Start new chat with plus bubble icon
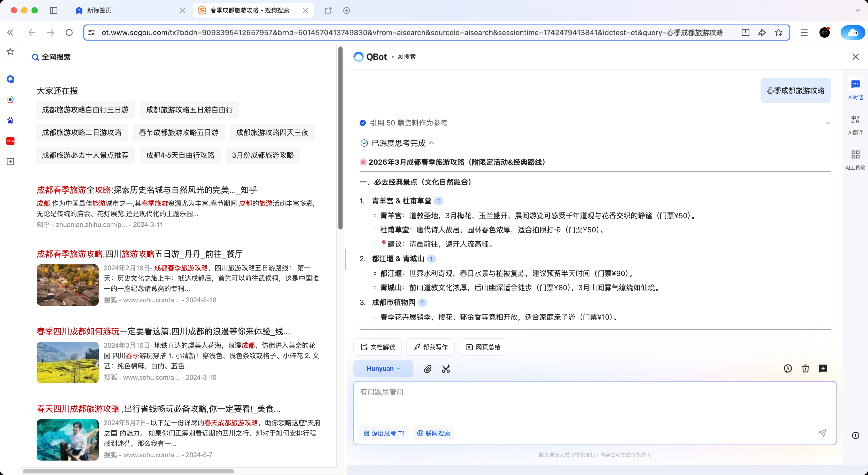 coord(823,368)
